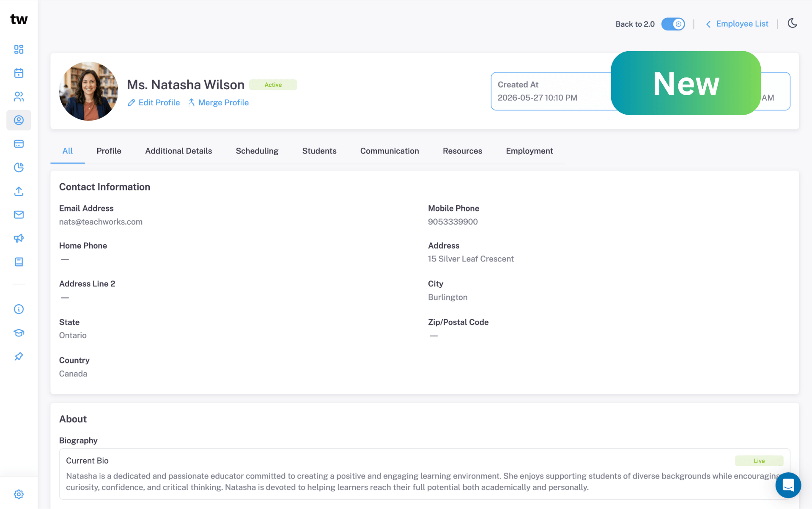This screenshot has height=509, width=812.
Task: Click the city value Burlington
Action: click(x=447, y=297)
